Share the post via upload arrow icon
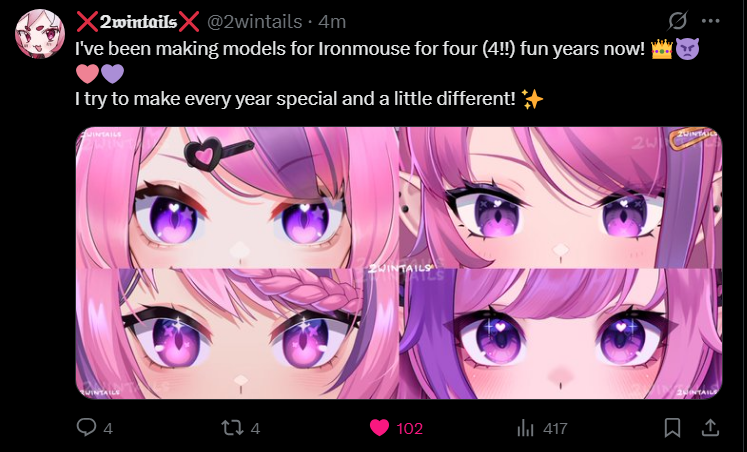The image size is (747, 452). tap(710, 427)
